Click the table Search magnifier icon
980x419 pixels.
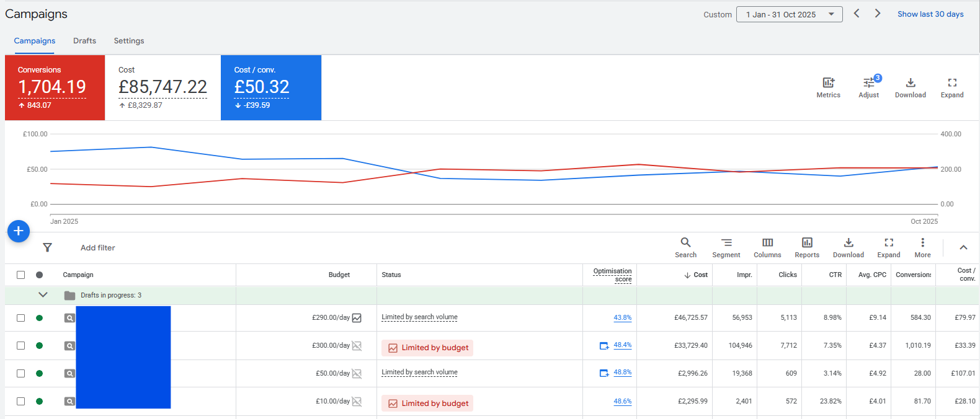point(685,242)
